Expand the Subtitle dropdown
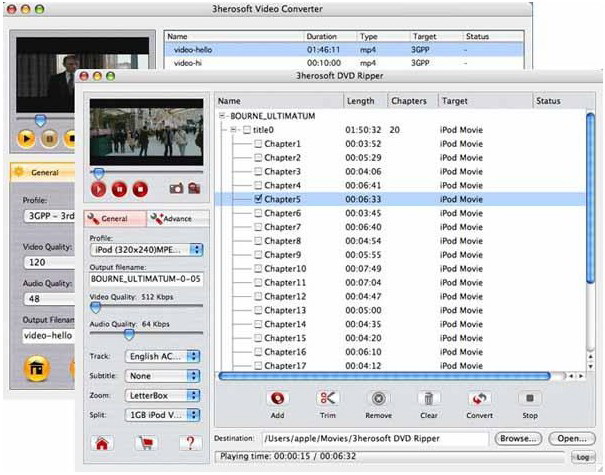The width and height of the screenshot is (605, 475). 162,376
